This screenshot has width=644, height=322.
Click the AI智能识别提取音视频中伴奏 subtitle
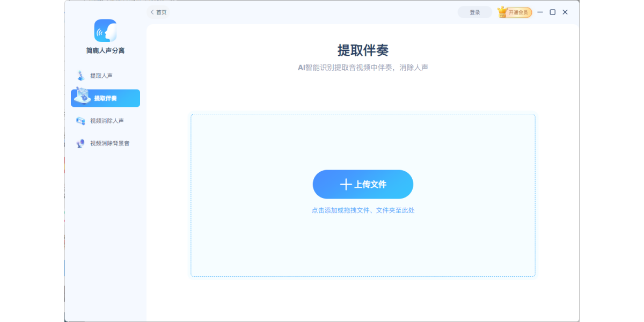[x=363, y=68]
